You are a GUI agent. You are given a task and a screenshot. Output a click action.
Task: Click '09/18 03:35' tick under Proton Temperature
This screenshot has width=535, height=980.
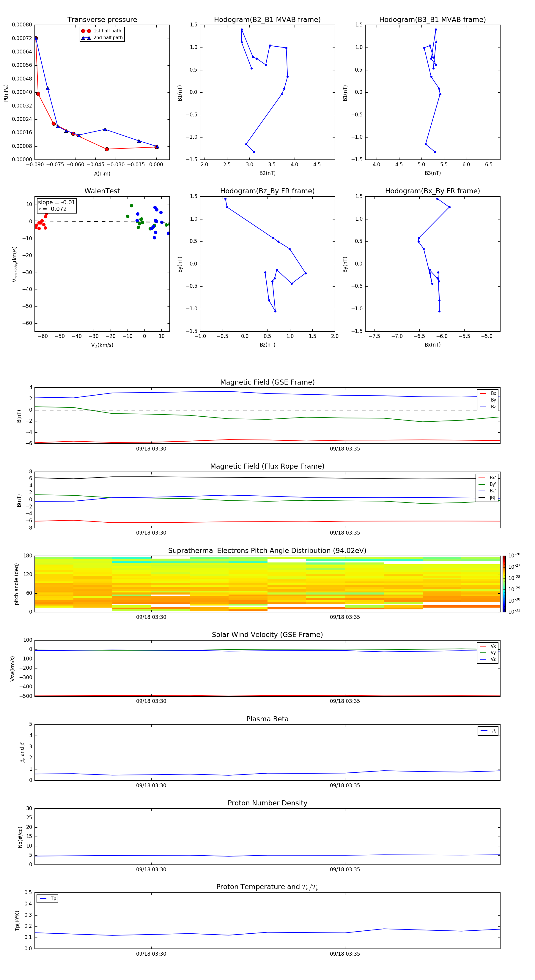pyautogui.click(x=345, y=954)
